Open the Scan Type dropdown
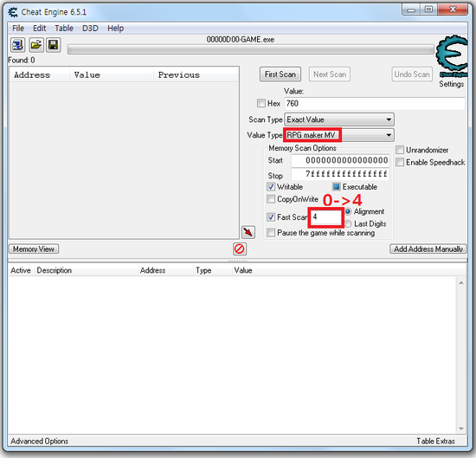This screenshot has height=458, width=476. (x=339, y=119)
